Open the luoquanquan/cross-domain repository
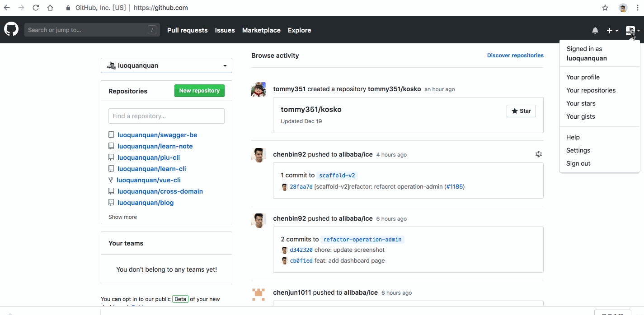Screen dimensions: 644x315 (160, 191)
